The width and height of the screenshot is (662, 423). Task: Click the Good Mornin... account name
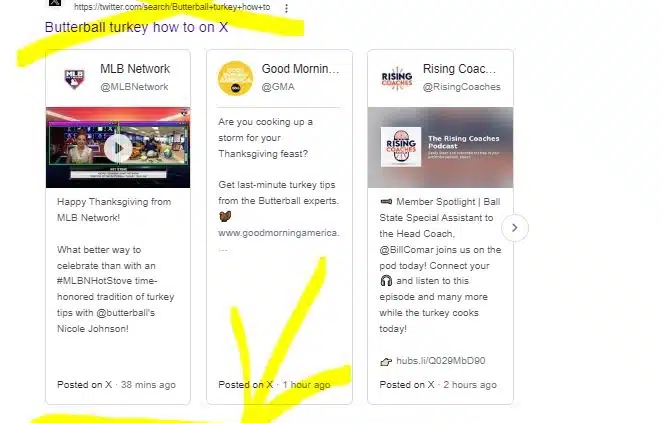click(300, 69)
